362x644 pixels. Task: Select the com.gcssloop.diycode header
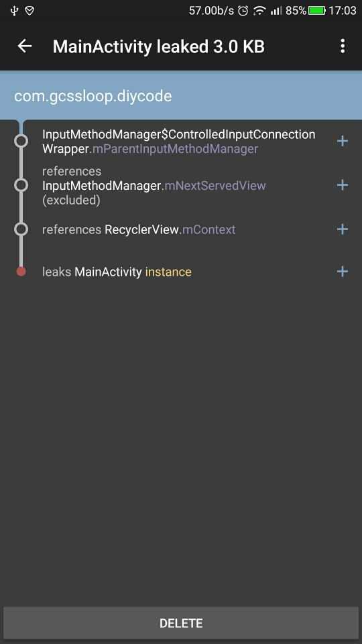(x=181, y=96)
